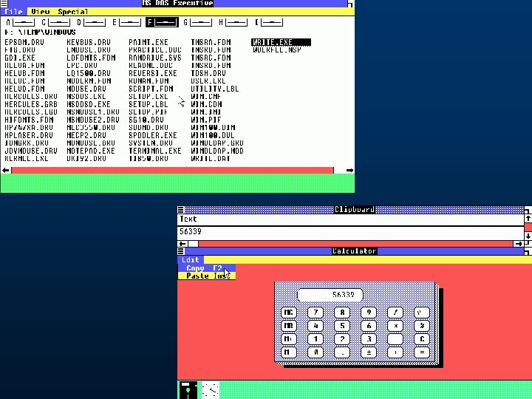Click calculator digit 0 key
532x399 pixels.
pyautogui.click(x=316, y=352)
